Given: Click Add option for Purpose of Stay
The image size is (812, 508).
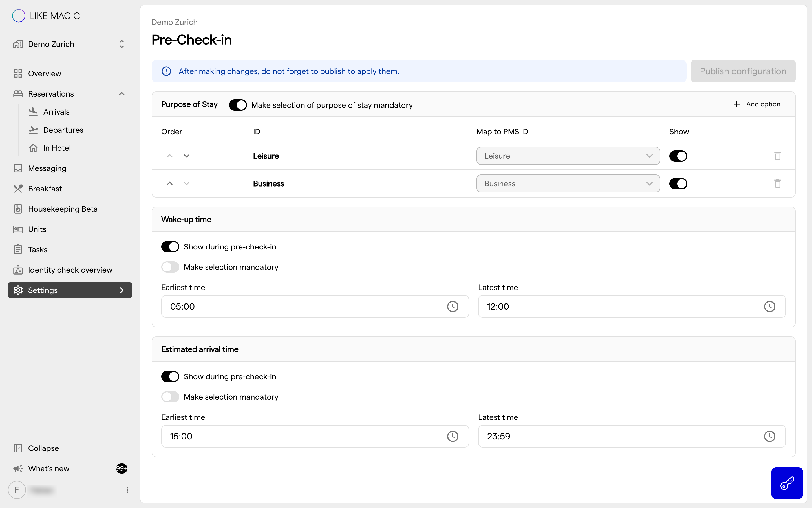Looking at the screenshot, I should click(x=757, y=104).
